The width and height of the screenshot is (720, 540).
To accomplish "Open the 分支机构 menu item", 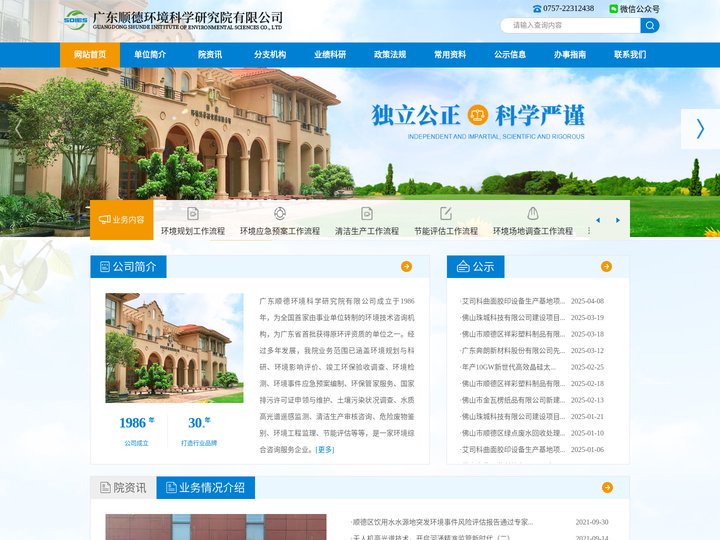I will pos(270,55).
